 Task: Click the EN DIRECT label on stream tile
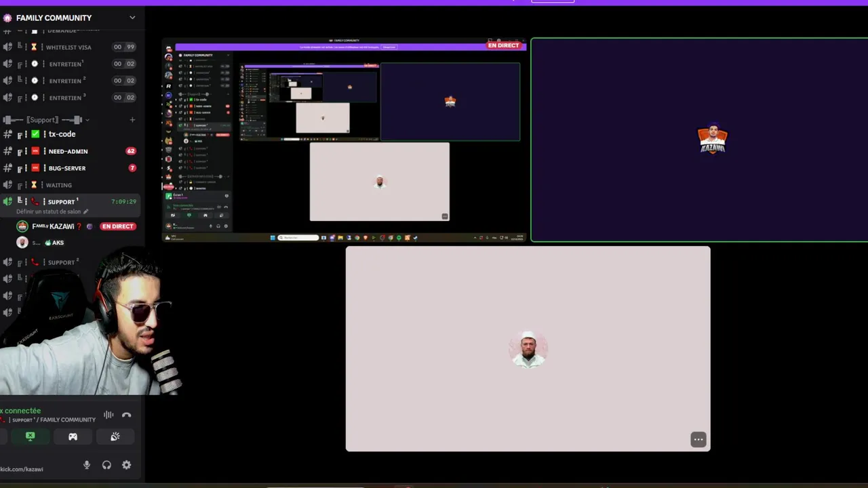504,45
